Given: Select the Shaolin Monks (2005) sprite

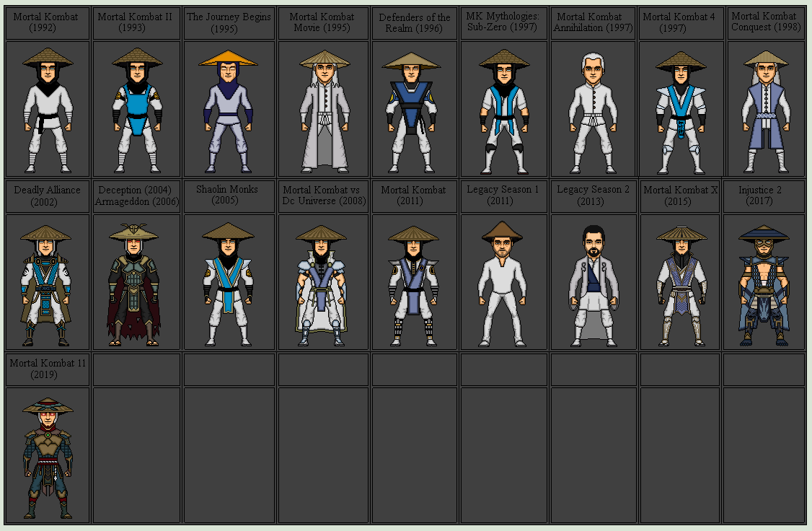Looking at the screenshot, I should [228, 284].
